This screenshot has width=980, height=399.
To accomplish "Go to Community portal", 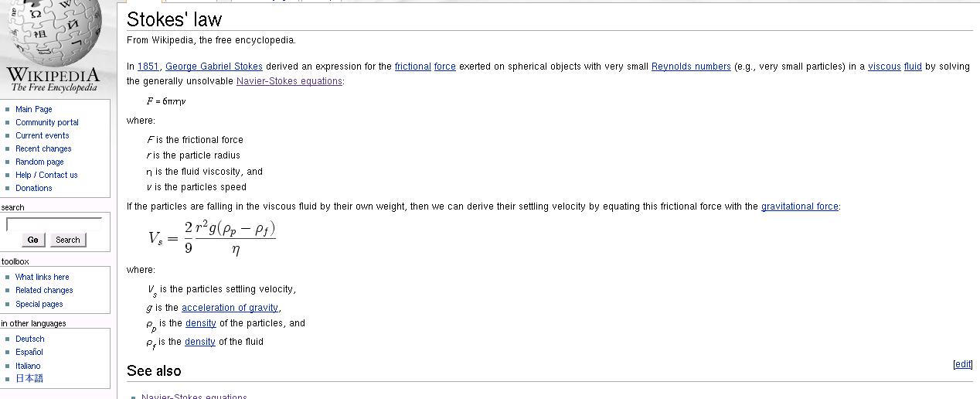I will click(x=47, y=122).
